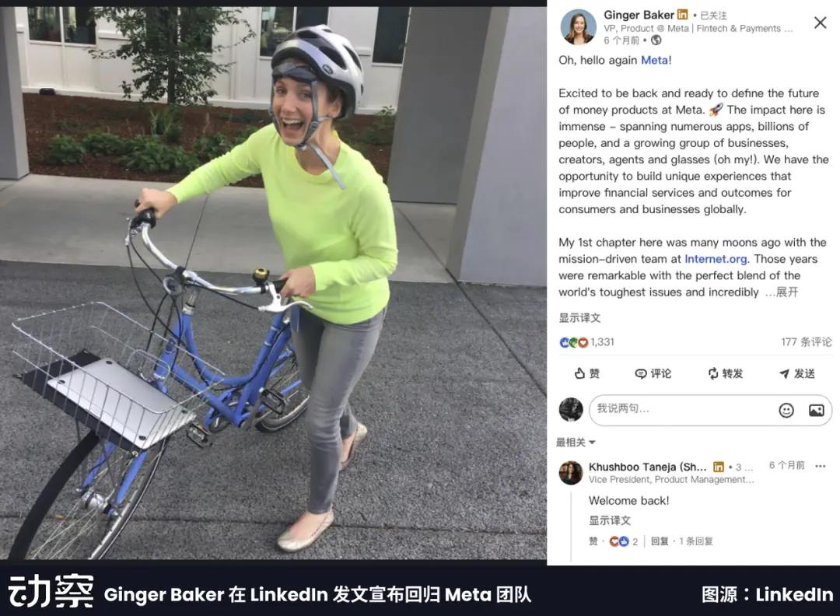
Task: Follow the Meta company mention link
Action: pos(654,60)
